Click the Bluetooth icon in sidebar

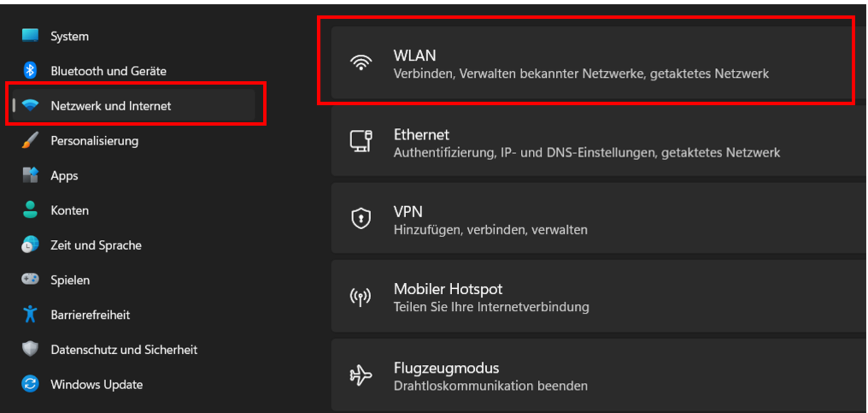(30, 71)
